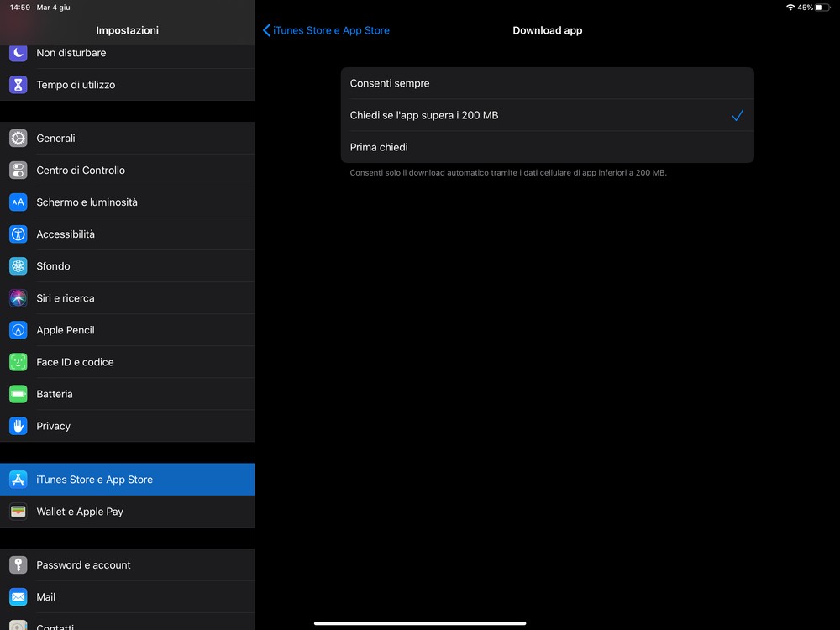
Task: Open Password e account row
Action: tap(128, 564)
